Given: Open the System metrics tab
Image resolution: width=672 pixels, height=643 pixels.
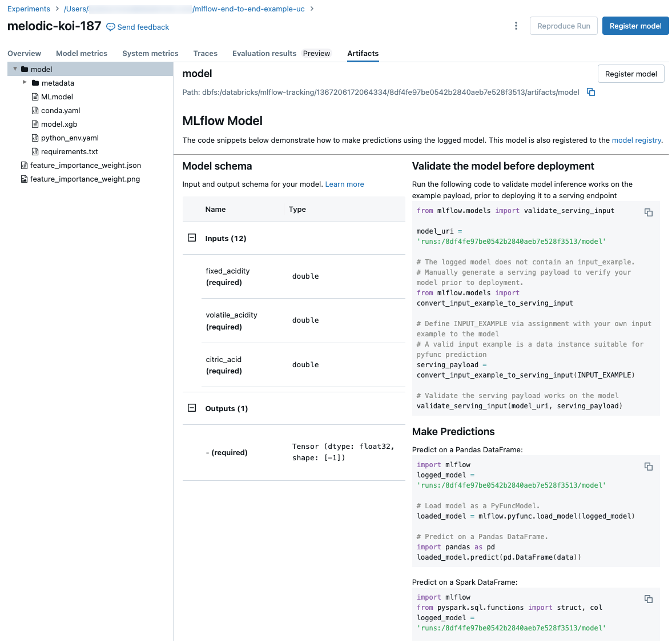Looking at the screenshot, I should coord(150,53).
